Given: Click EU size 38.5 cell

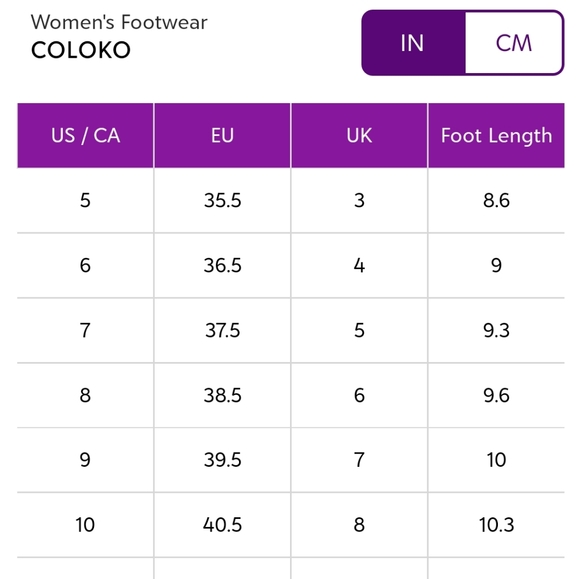Looking at the screenshot, I should 222,395.
